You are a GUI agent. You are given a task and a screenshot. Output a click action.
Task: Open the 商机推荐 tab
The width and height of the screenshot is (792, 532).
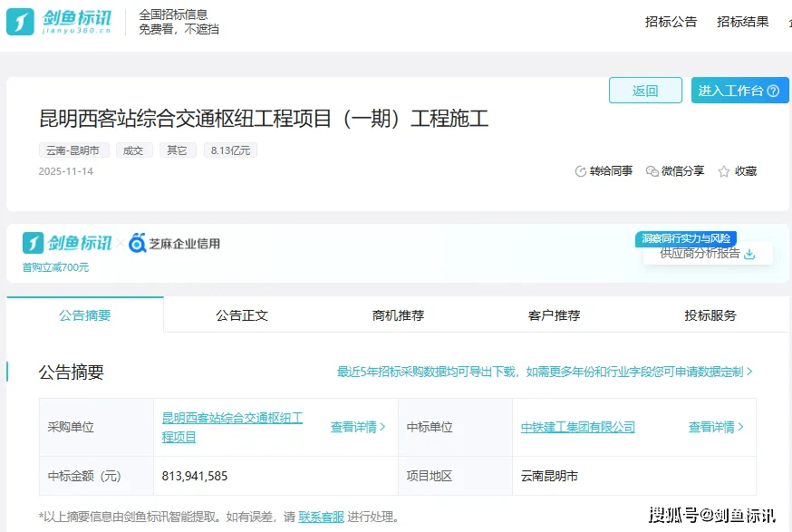[x=398, y=315]
